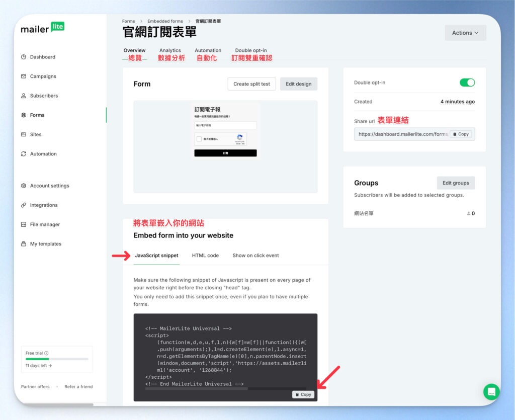Select the JavaScript snippet tab
Image resolution: width=515 pixels, height=420 pixels.
(157, 256)
